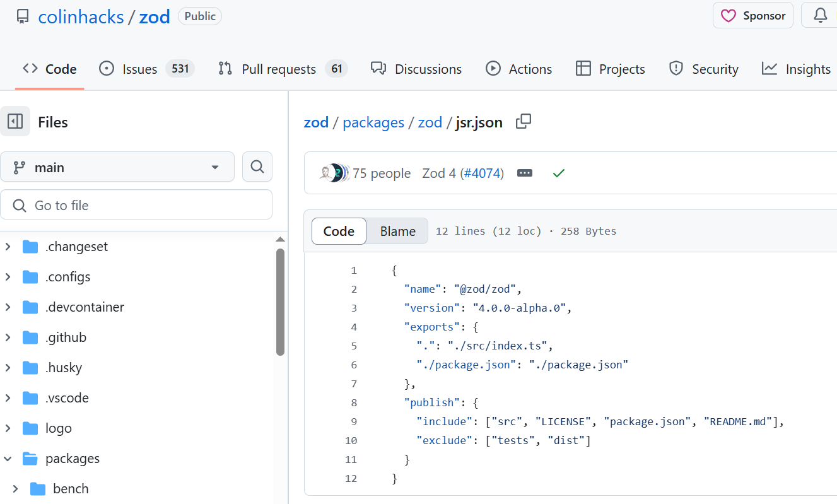This screenshot has height=504, width=837.
Task: Click the Files panel heading
Action: tap(53, 122)
